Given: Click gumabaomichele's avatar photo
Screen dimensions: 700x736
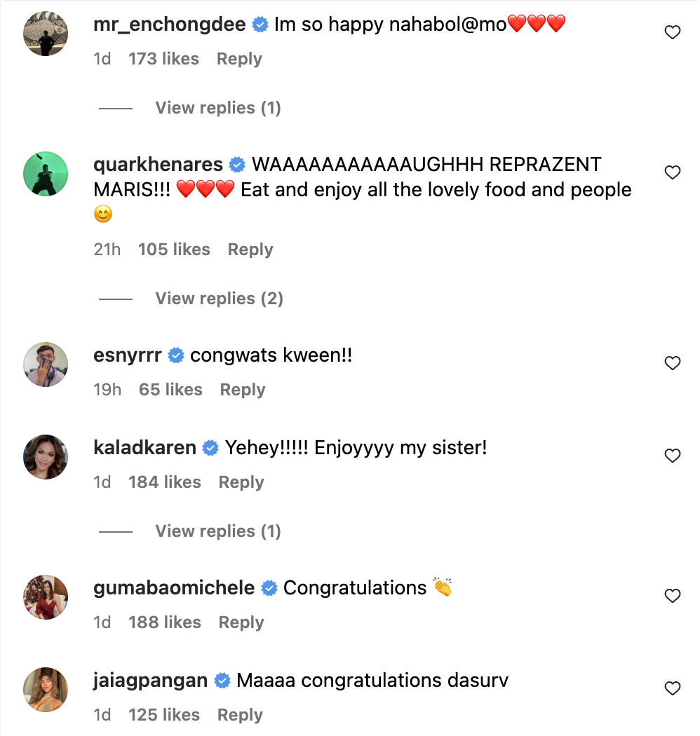Looking at the screenshot, I should pyautogui.click(x=46, y=597).
